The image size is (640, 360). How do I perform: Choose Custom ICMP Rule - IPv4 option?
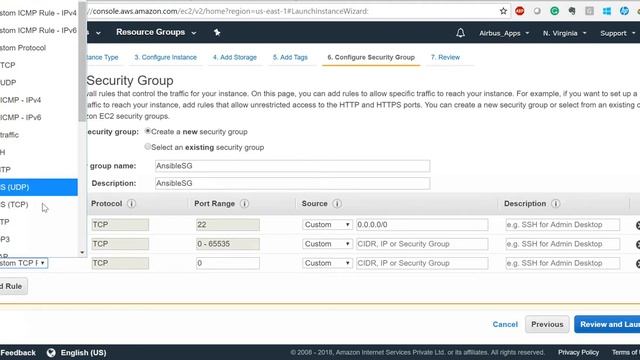click(39, 13)
